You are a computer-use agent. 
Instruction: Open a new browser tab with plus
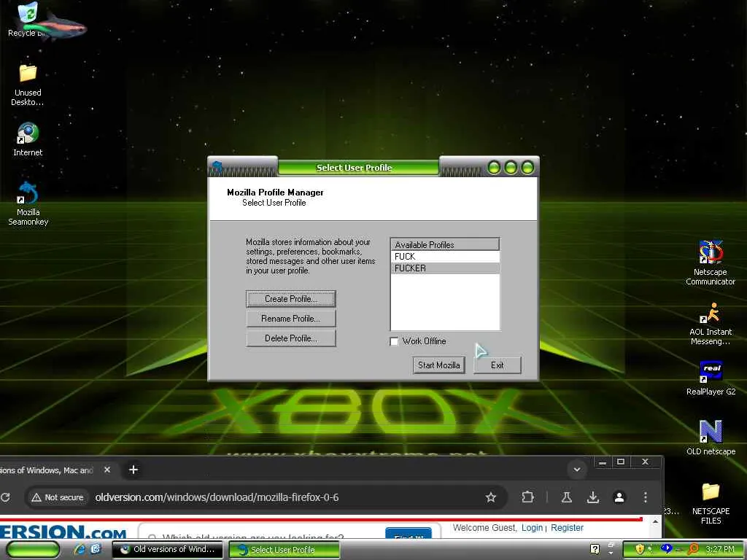[x=133, y=470]
